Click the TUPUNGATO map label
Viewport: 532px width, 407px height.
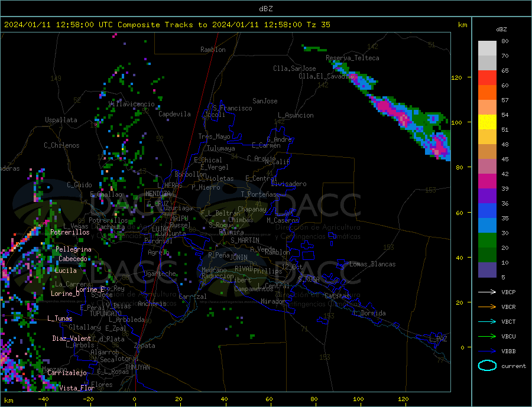tap(105, 314)
